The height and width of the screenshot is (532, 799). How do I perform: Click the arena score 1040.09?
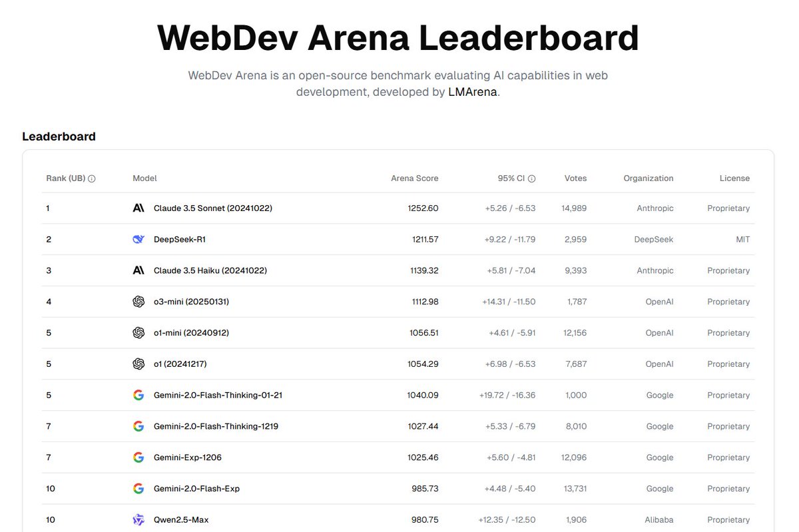[x=423, y=396]
